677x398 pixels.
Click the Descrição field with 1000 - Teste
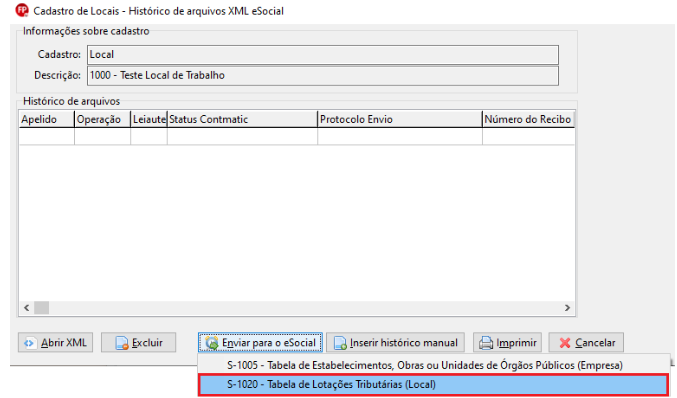coord(323,76)
